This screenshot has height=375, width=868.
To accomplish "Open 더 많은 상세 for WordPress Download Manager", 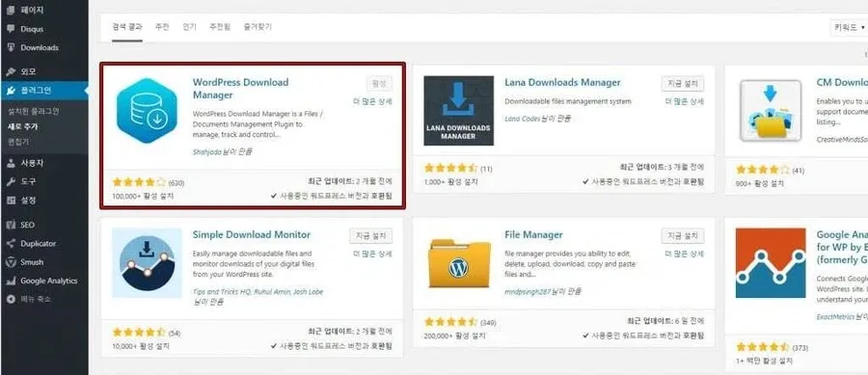I will [x=373, y=102].
